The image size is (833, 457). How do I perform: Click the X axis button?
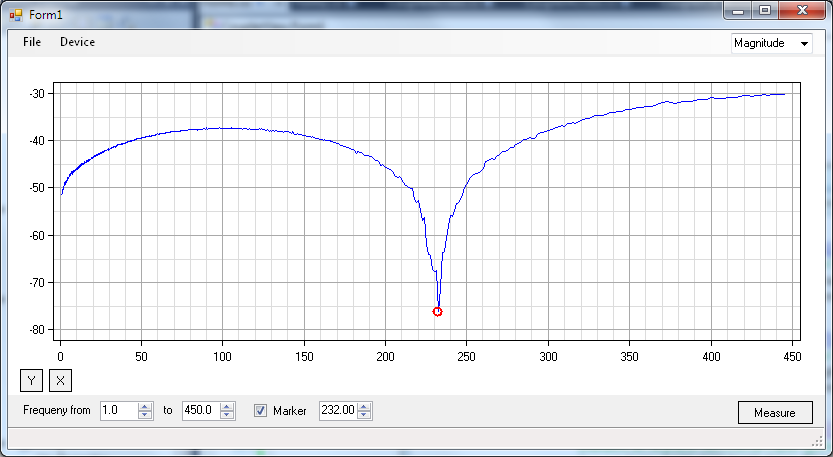click(60, 380)
